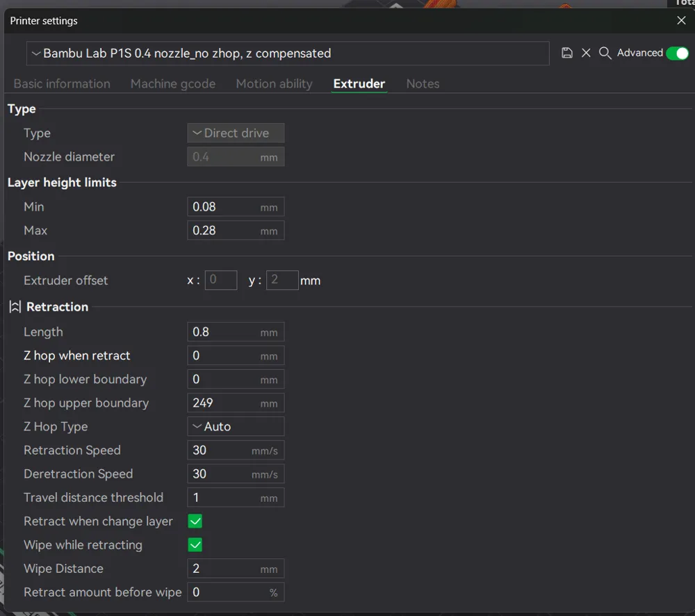695x616 pixels.
Task: Click the Retract when change layer label
Action: tap(98, 521)
